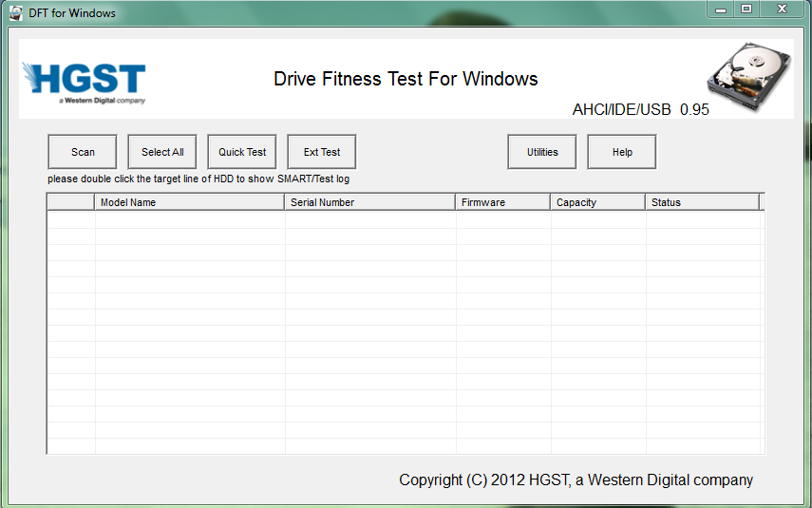The height and width of the screenshot is (508, 812).
Task: Run the Ext Test
Action: pos(322,152)
